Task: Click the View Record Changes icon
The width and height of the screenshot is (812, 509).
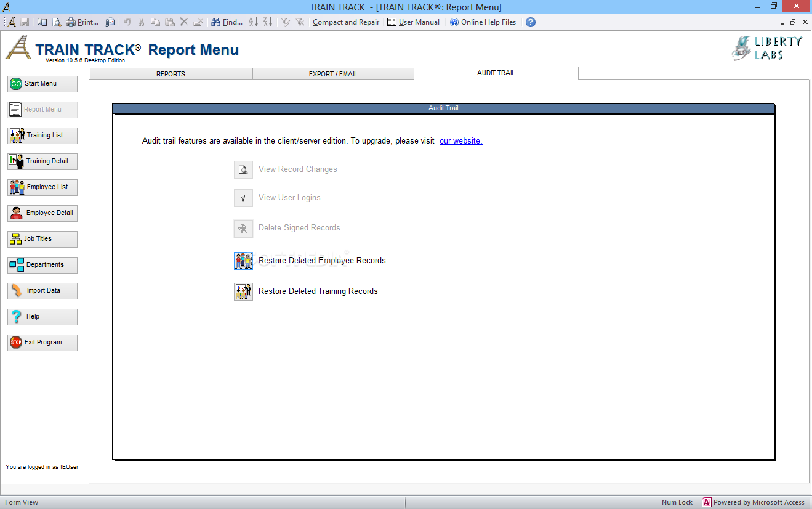Action: [x=243, y=169]
